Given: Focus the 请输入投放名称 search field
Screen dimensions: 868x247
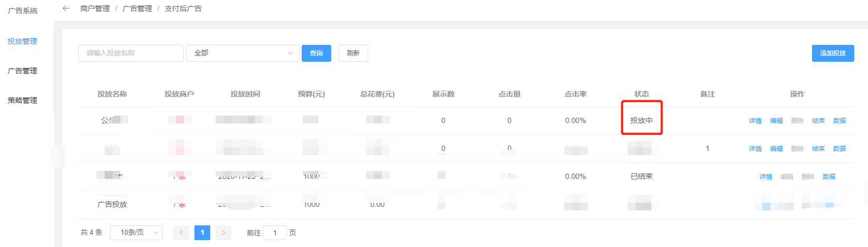Looking at the screenshot, I should [x=131, y=53].
